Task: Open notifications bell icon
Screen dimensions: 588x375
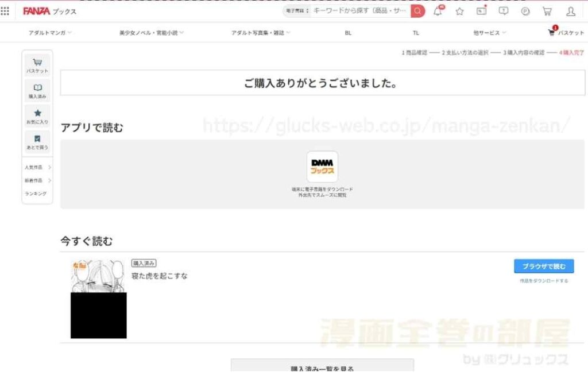Action: pyautogui.click(x=438, y=11)
